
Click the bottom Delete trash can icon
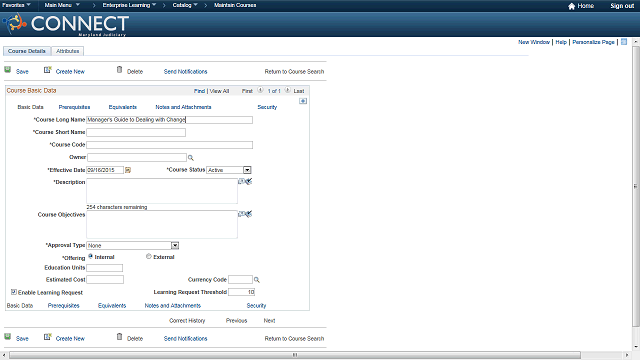point(119,336)
